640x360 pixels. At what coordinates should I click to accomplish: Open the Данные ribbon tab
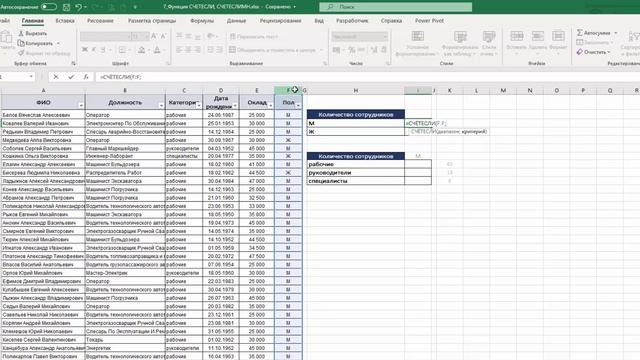236,21
